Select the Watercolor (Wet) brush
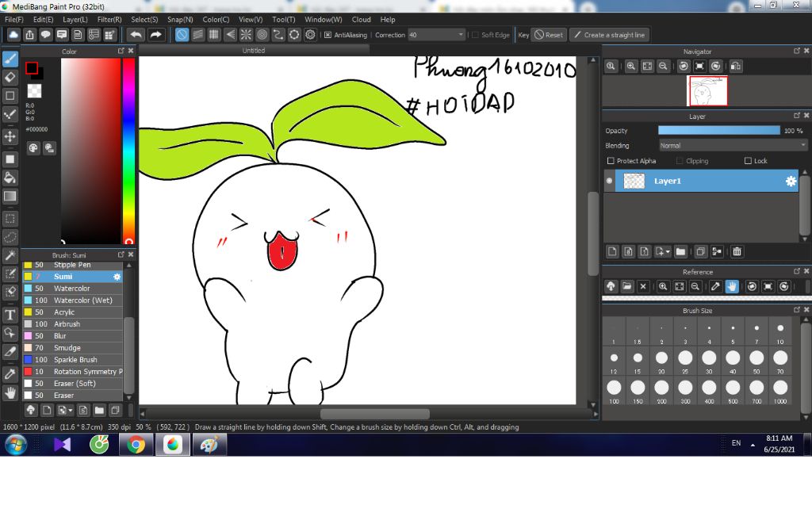The width and height of the screenshot is (812, 524). (x=72, y=300)
